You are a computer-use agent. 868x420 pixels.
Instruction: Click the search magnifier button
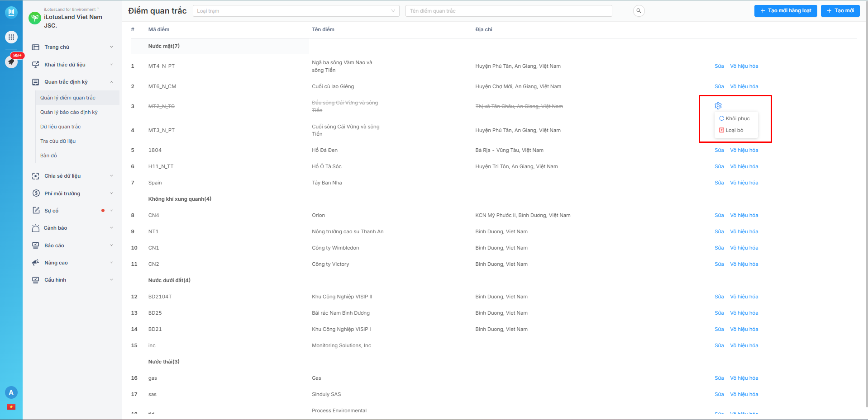(x=639, y=11)
